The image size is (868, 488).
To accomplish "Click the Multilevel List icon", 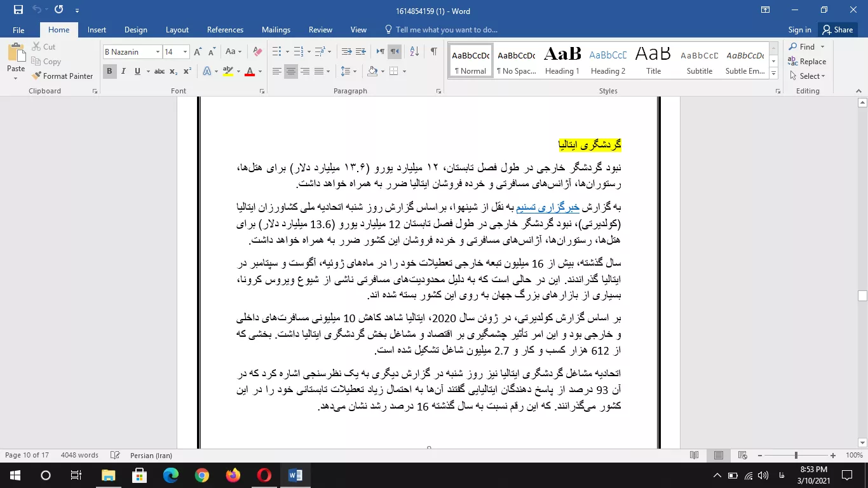I will pyautogui.click(x=320, y=52).
